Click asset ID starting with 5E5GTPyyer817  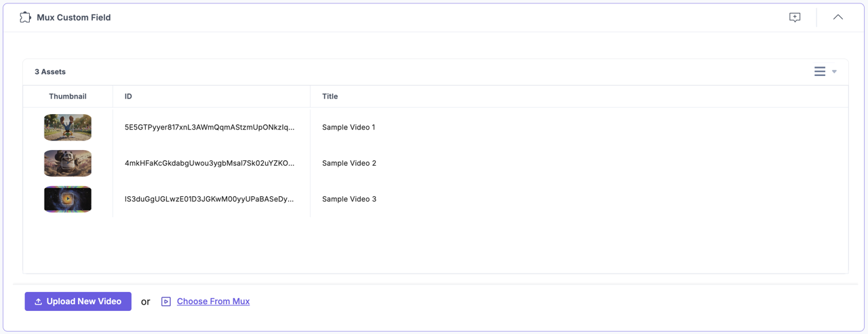[210, 127]
